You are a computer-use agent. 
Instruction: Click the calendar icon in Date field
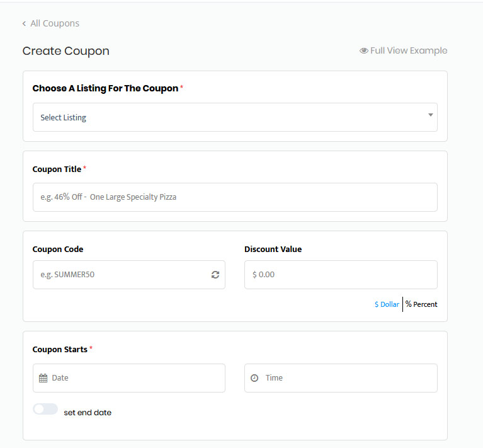43,378
